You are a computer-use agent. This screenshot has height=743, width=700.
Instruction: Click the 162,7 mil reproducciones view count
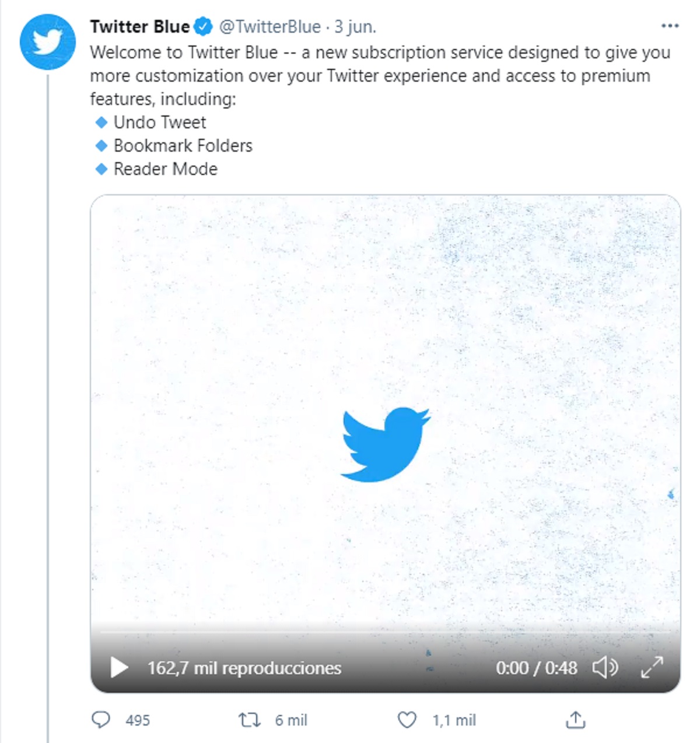244,668
